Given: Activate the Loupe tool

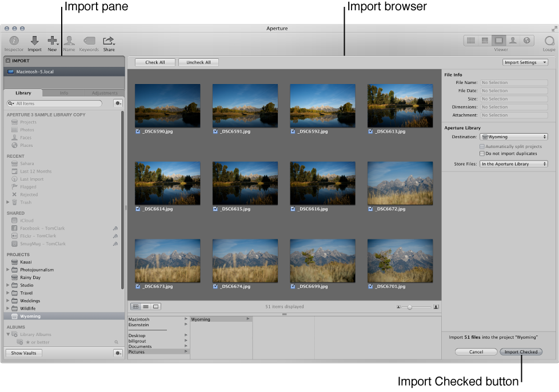Looking at the screenshot, I should [x=549, y=41].
